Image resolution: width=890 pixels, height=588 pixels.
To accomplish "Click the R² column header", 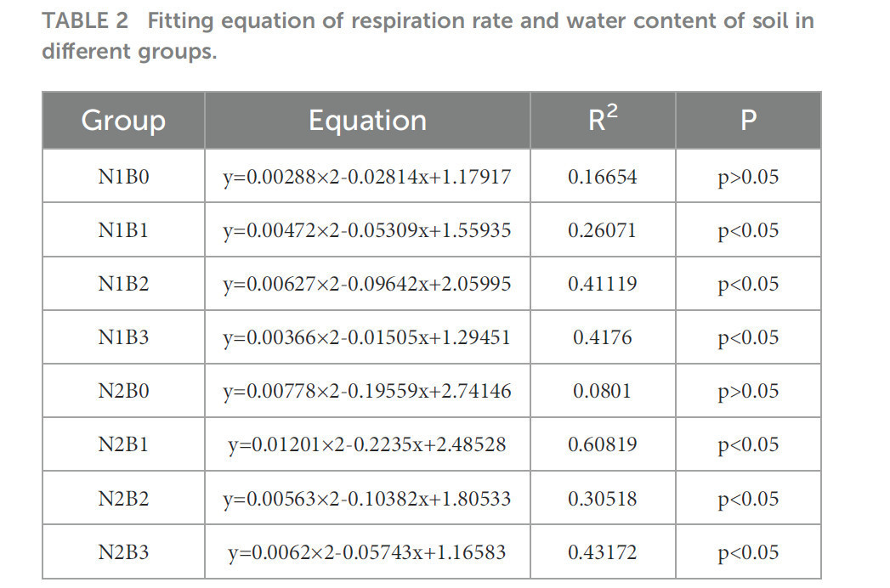I will (603, 121).
